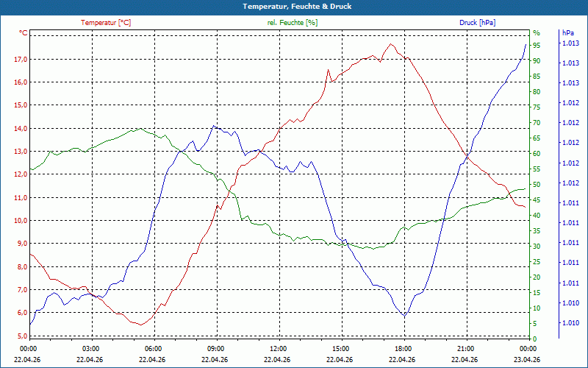Image resolution: width=588 pixels, height=368 pixels.
Task: Click the green 10 humidity axis value
Action: point(537,308)
